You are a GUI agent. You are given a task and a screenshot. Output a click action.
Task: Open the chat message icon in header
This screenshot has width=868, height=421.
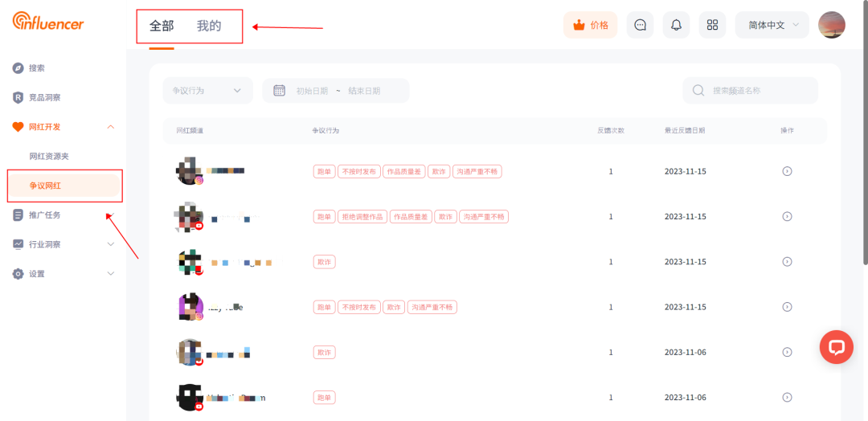coord(640,25)
